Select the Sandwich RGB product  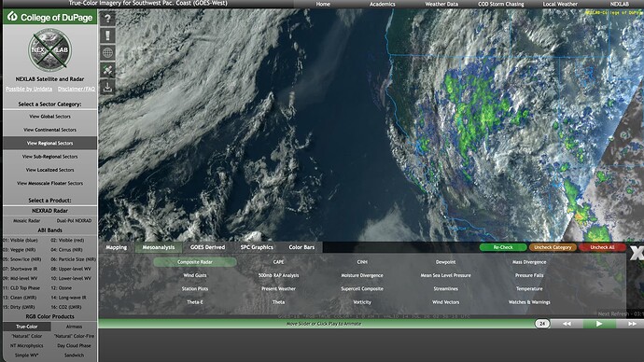tap(74, 355)
